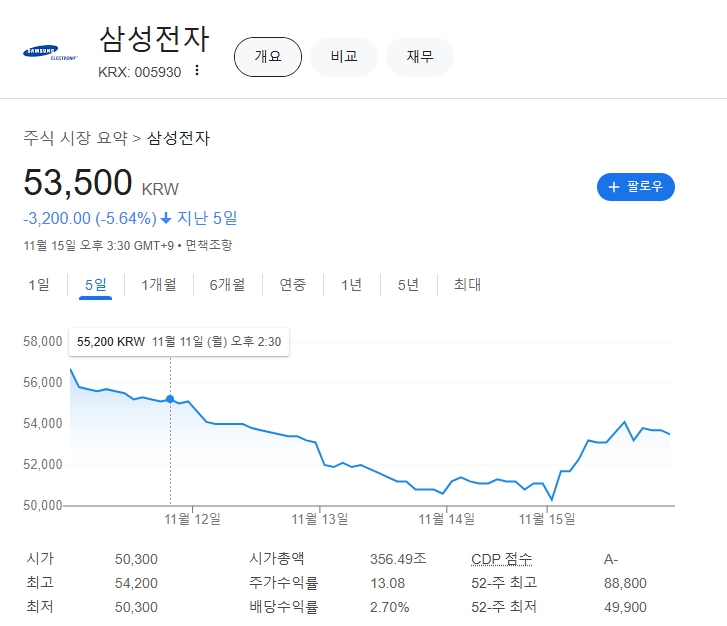Go to 주식 시장 요약 breadcrumb link
The image size is (727, 626).
(x=75, y=138)
